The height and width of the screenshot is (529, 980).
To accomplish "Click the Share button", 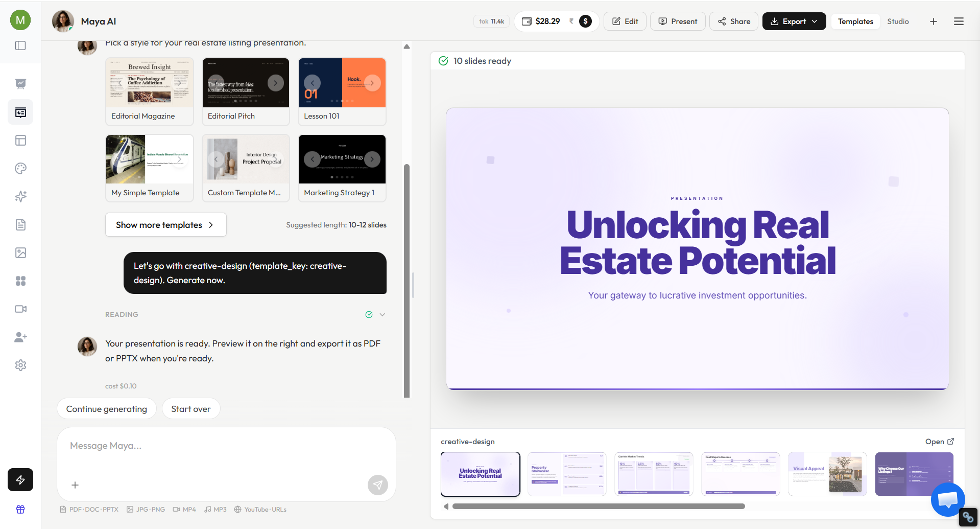I will [734, 21].
